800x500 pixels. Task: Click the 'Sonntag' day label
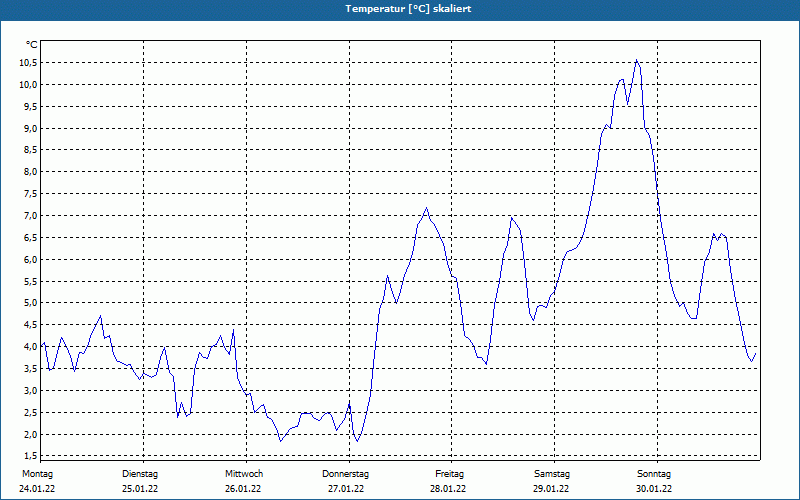pos(654,474)
